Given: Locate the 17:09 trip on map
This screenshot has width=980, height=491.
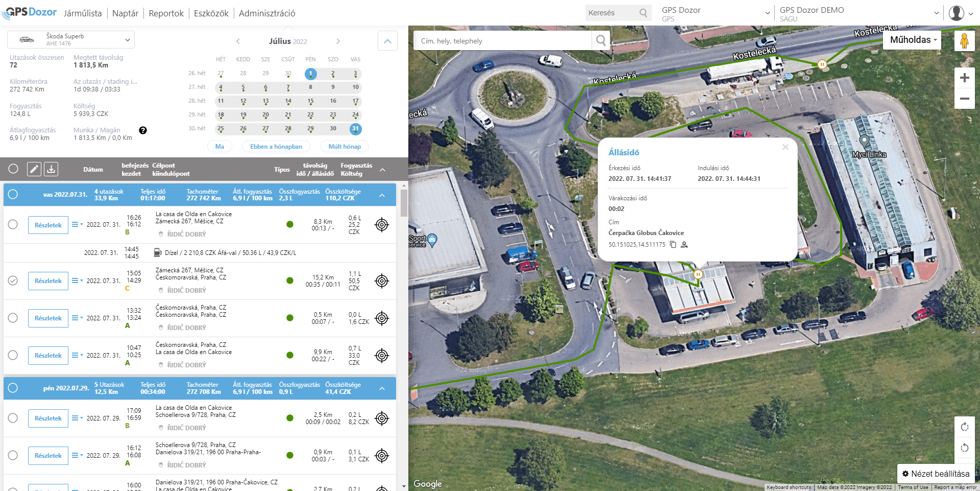Looking at the screenshot, I should click(382, 418).
